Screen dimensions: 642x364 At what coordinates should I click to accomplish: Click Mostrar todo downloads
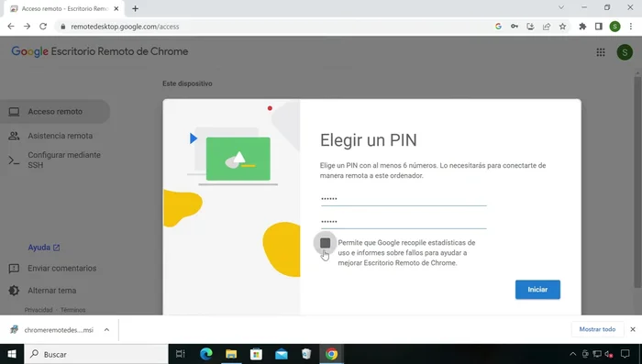click(x=597, y=329)
